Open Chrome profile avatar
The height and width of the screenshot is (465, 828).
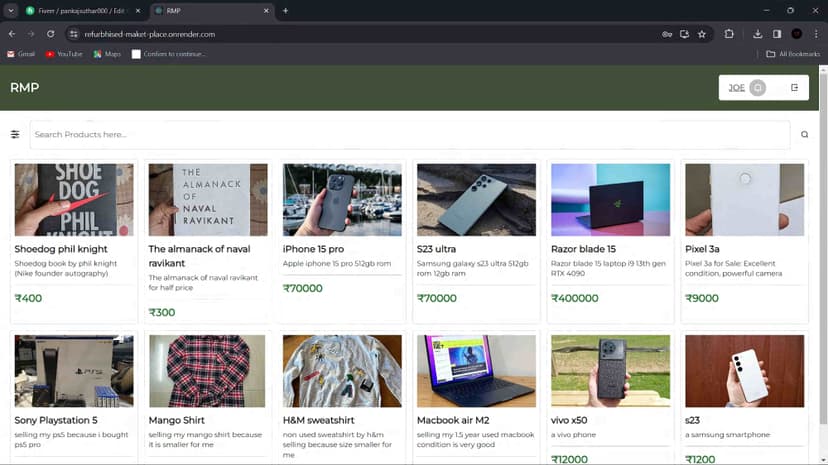797,34
